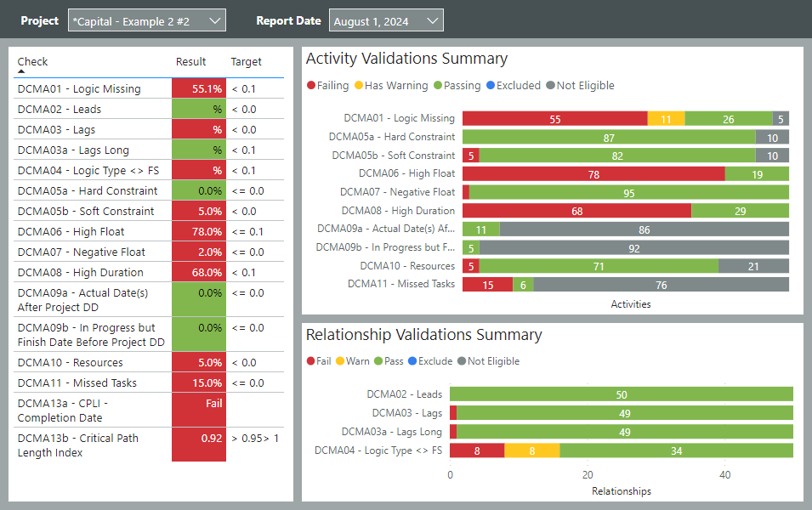This screenshot has height=510, width=812.
Task: Click the red Failing legend dot
Action: pyautogui.click(x=311, y=86)
